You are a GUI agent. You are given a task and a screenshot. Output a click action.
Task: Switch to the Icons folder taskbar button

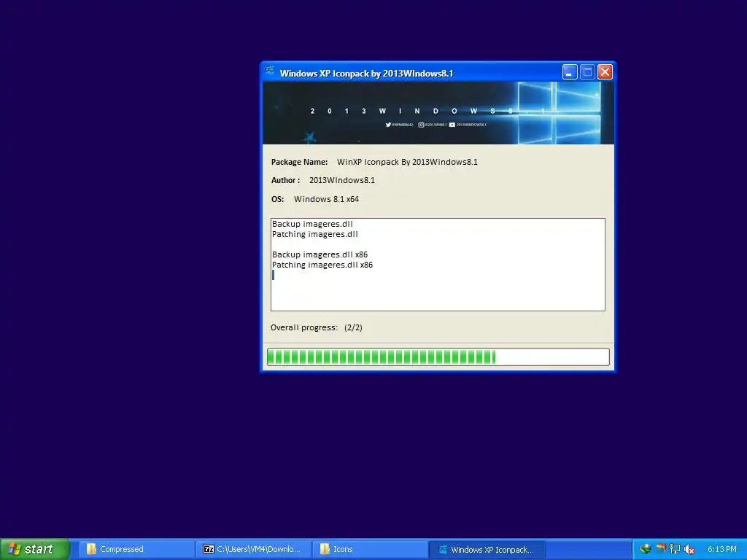click(370, 550)
